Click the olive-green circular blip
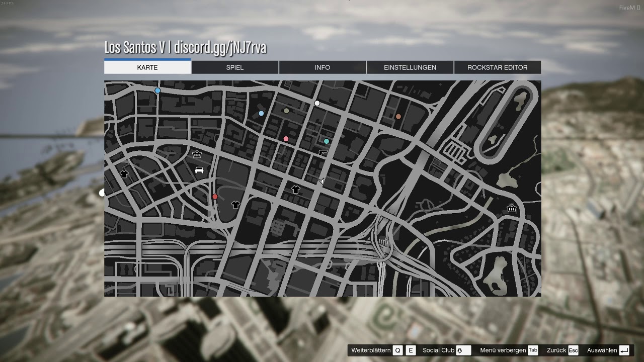 286,111
